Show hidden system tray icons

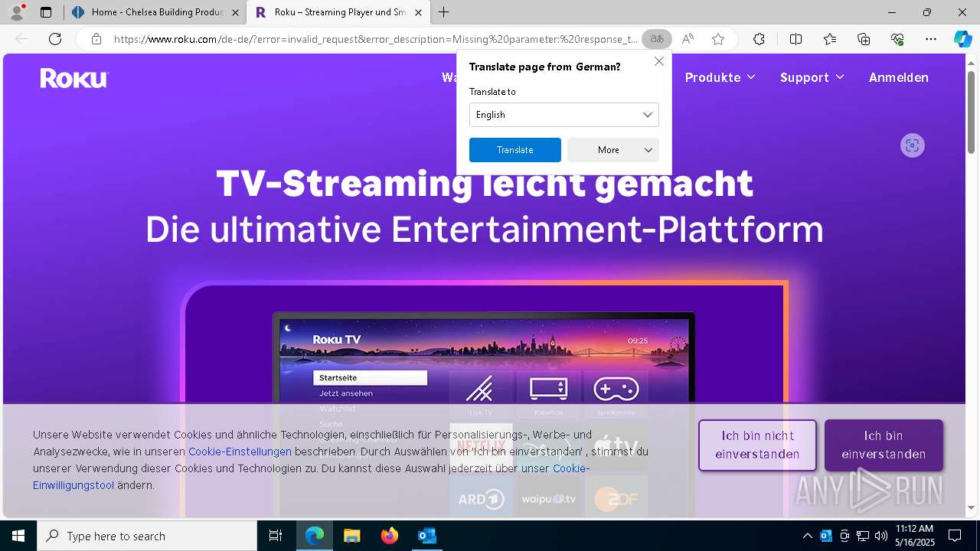point(807,536)
